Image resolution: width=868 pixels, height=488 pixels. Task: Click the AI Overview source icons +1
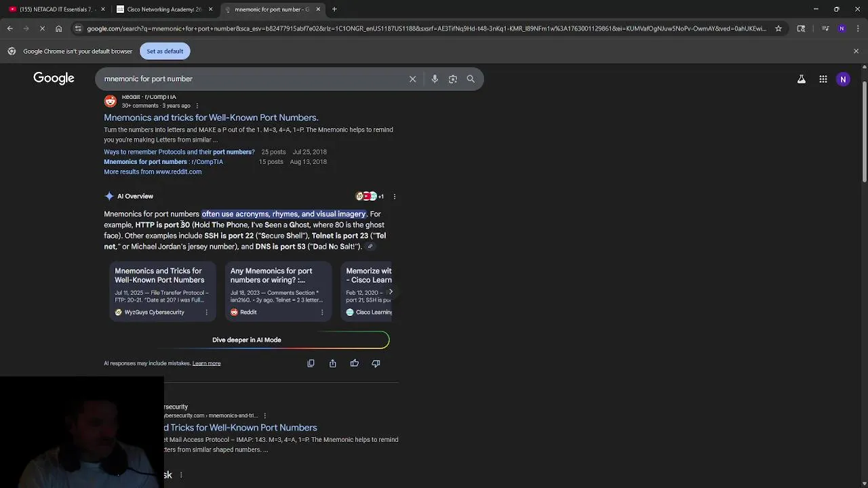370,197
